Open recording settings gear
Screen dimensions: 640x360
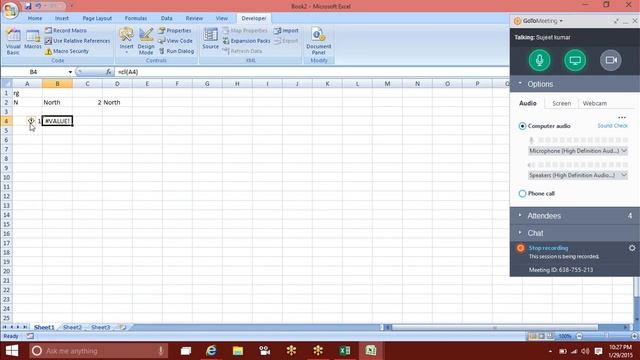coord(632,248)
